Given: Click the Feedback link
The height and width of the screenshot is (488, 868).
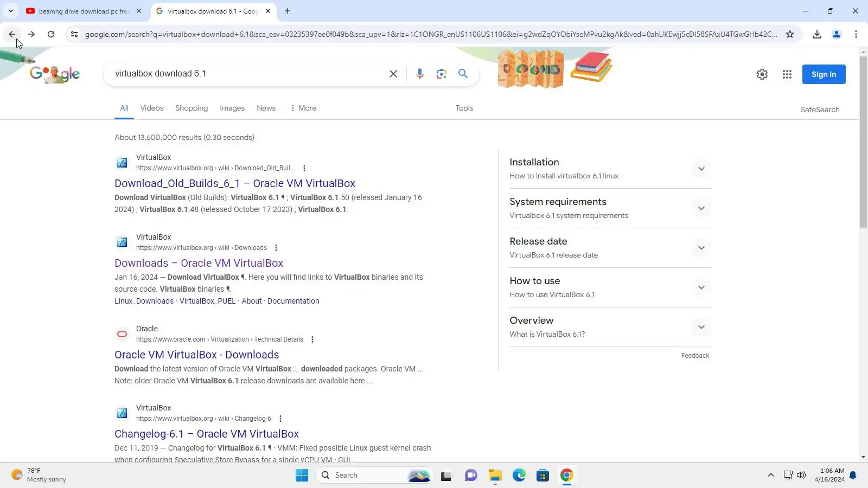Looking at the screenshot, I should pos(695,356).
